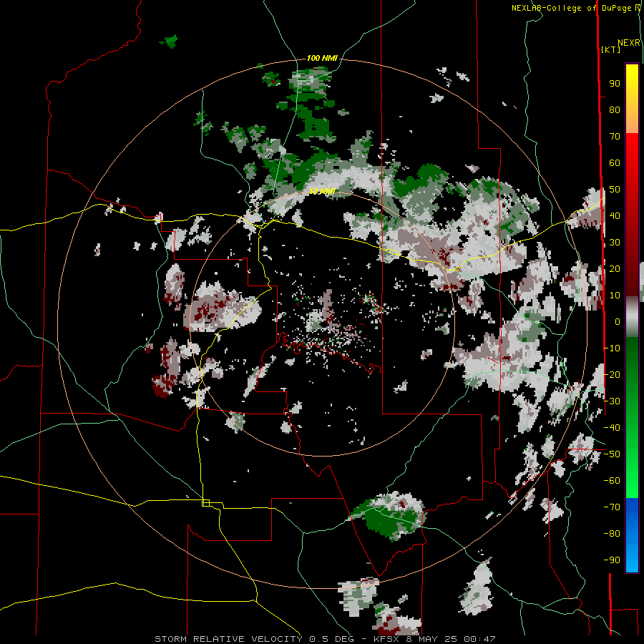Click the 0 knot scale label
This screenshot has width=644, height=644.
coord(618,322)
